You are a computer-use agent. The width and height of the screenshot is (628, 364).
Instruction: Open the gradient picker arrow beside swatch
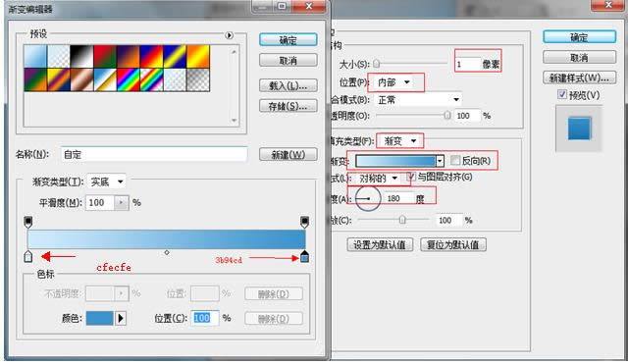click(x=440, y=161)
